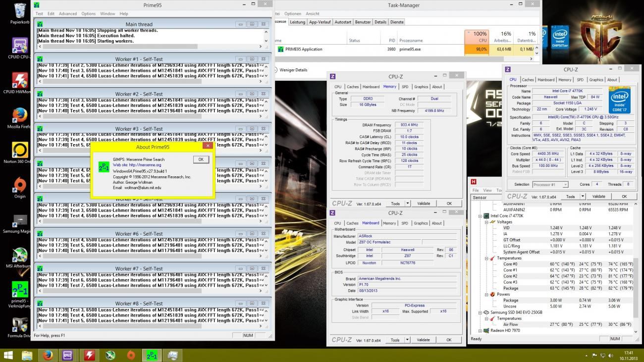This screenshot has width=644, height=362.
Task: Select the prime95 Verknüpfung desktop shortcut
Action: [20, 295]
